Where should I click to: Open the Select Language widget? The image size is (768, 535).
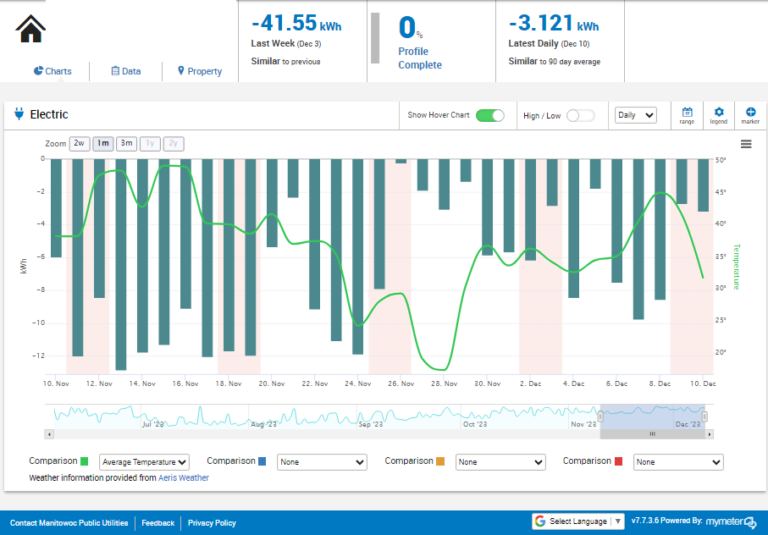pos(578,521)
